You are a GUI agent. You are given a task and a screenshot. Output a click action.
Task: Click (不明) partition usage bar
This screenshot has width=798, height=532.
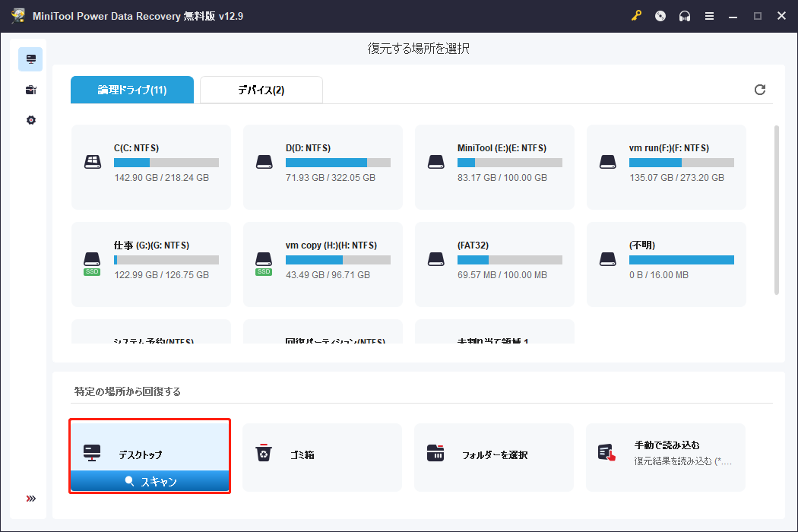pos(682,260)
